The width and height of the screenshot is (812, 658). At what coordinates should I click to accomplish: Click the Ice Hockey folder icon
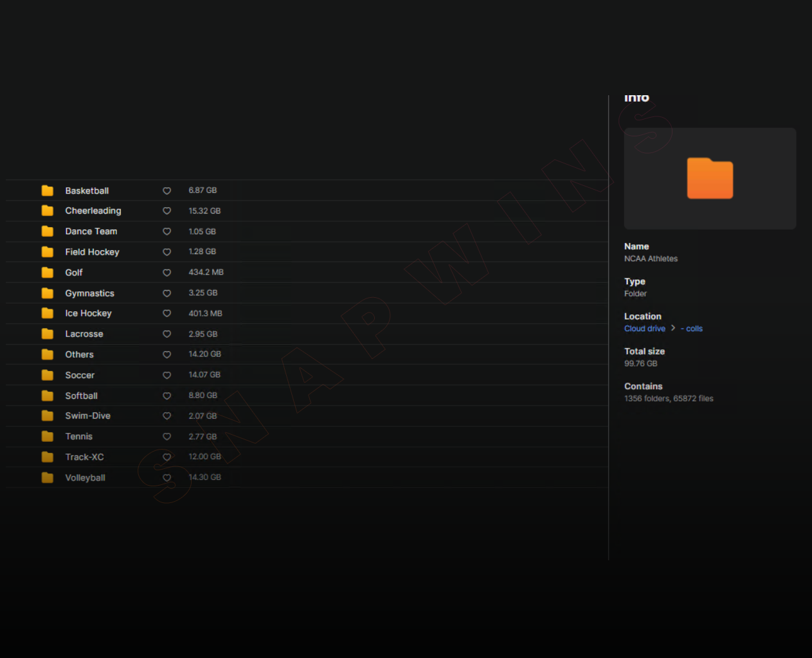pyautogui.click(x=48, y=313)
